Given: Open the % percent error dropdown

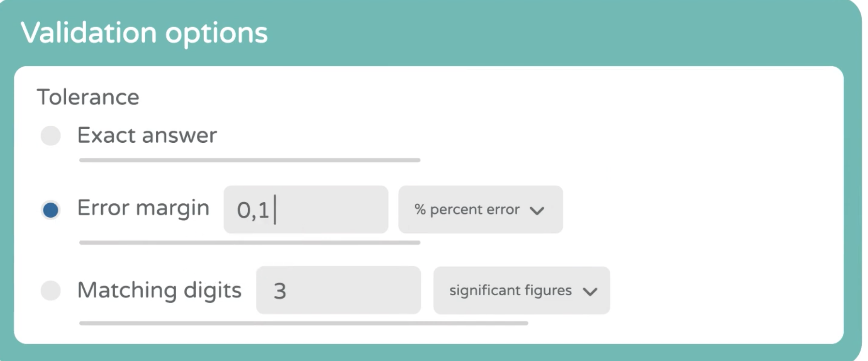Looking at the screenshot, I should [480, 210].
